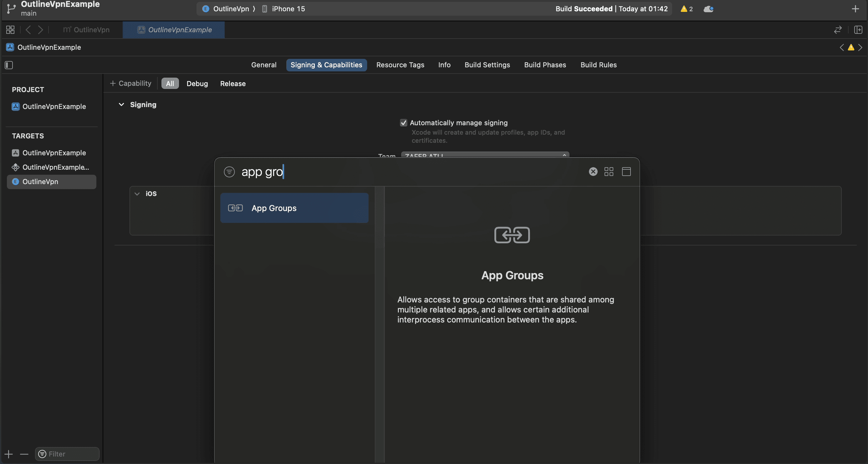Image resolution: width=868 pixels, height=464 pixels.
Task: Open the warnings indicator showing 2
Action: [687, 9]
